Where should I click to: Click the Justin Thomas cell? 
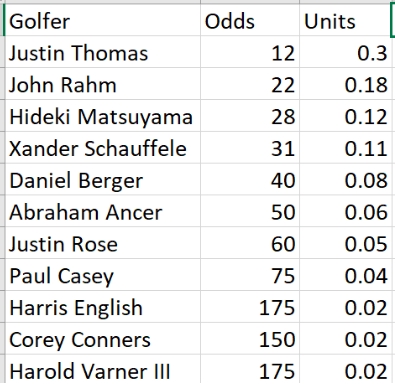tap(103, 52)
